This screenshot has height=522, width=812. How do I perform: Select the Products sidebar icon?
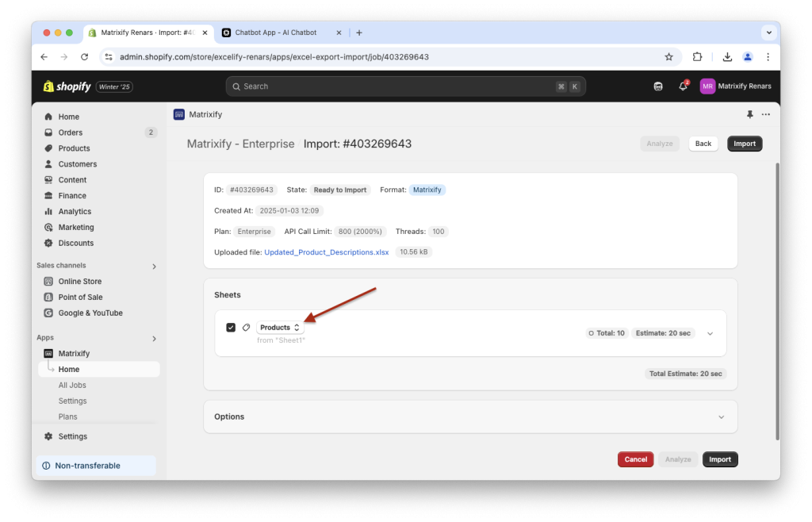tap(50, 148)
